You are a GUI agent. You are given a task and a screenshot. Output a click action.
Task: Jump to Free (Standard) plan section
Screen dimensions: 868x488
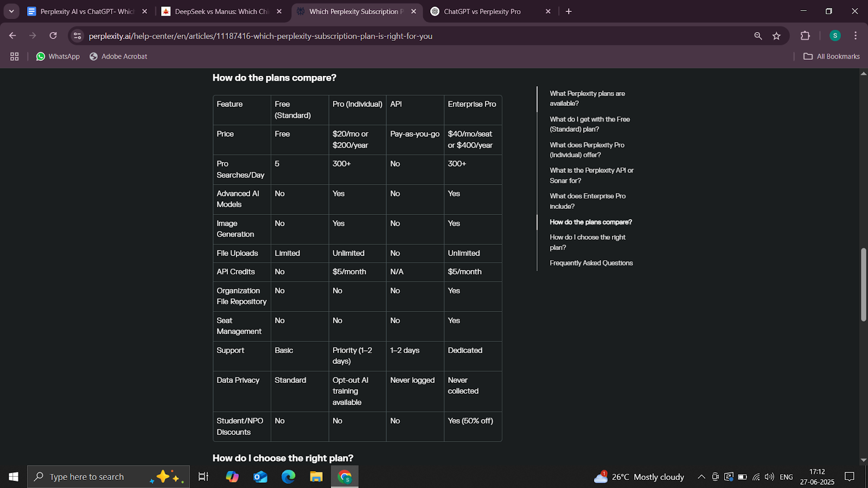(590, 124)
